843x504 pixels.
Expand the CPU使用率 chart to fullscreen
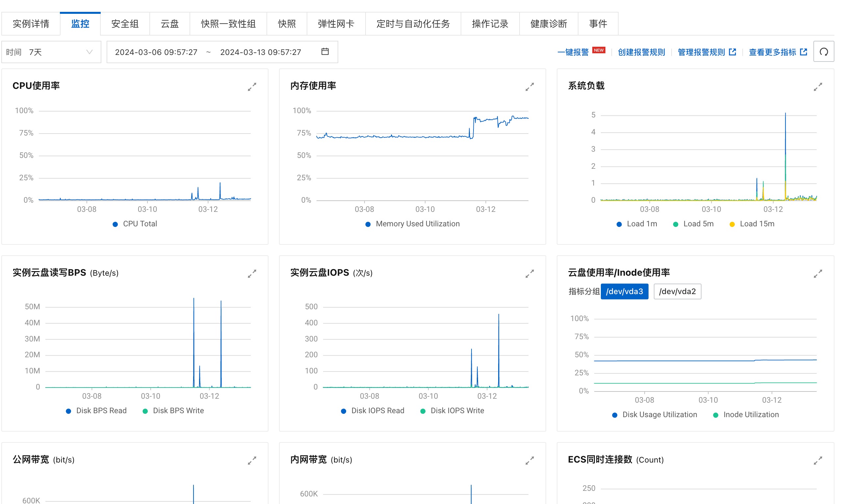coord(252,87)
